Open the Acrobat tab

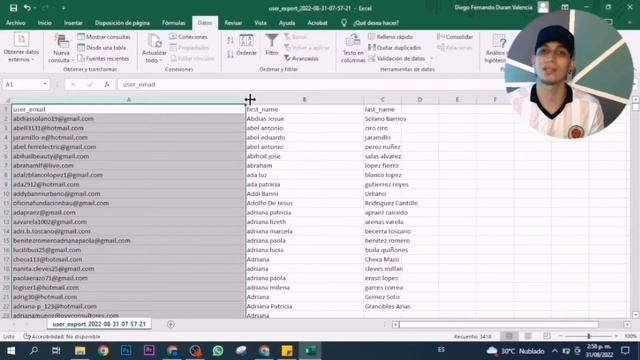click(317, 23)
